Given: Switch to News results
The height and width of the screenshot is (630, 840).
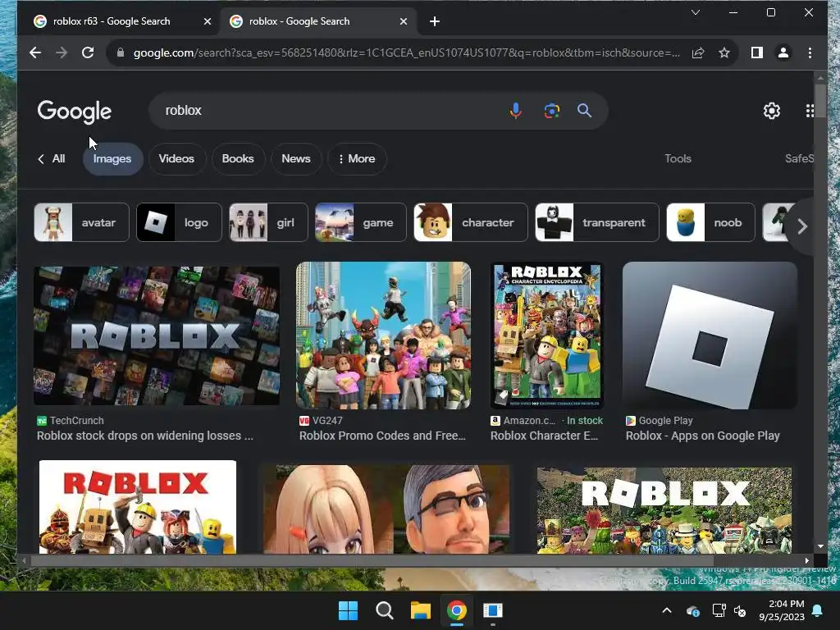Looking at the screenshot, I should pos(296,158).
